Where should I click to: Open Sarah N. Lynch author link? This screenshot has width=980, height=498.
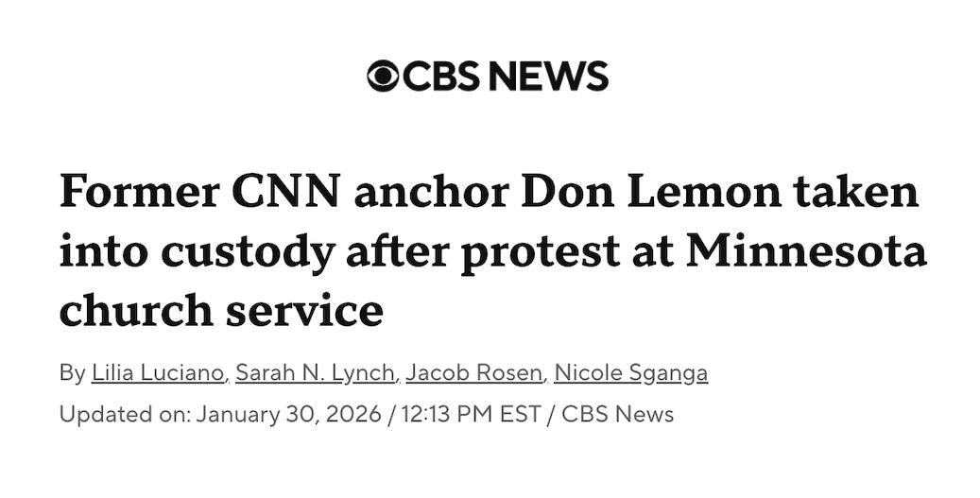[x=315, y=373]
